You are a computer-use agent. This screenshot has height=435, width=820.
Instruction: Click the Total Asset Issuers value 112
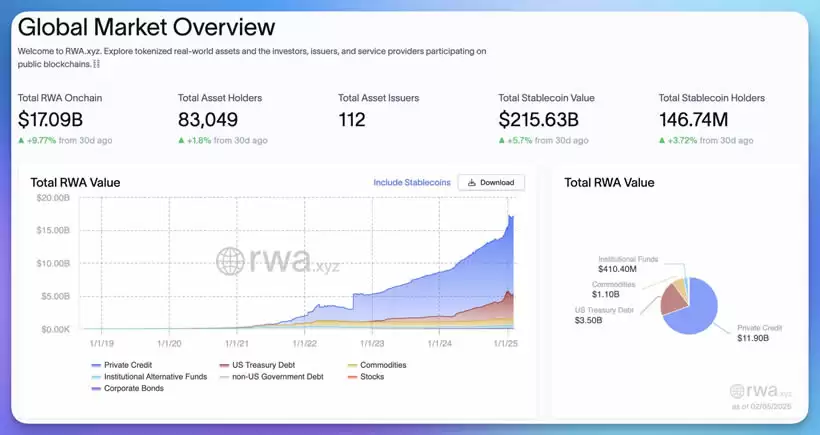pos(352,120)
